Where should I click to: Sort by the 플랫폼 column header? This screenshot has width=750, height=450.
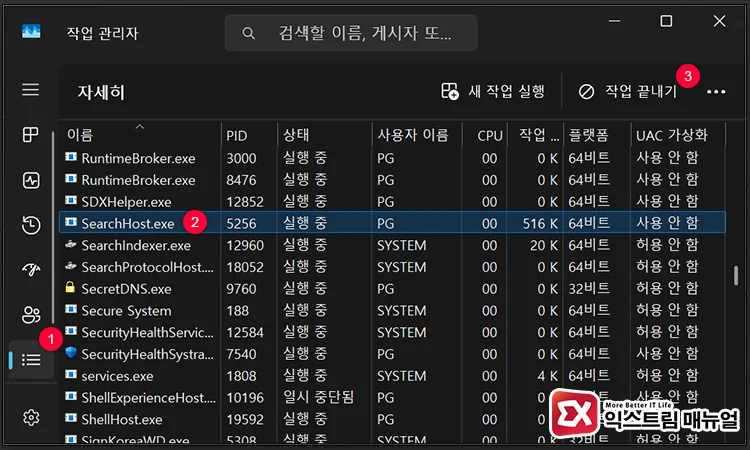coord(597,135)
